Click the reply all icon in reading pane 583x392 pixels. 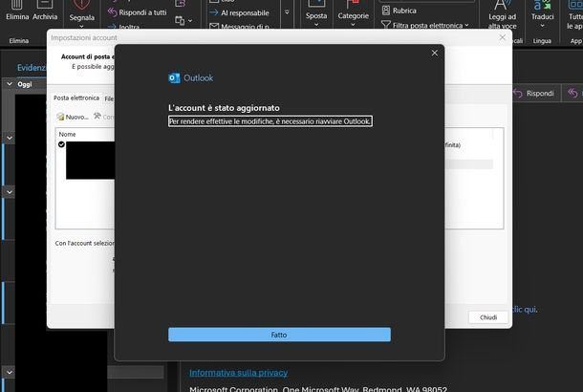[x=572, y=93]
